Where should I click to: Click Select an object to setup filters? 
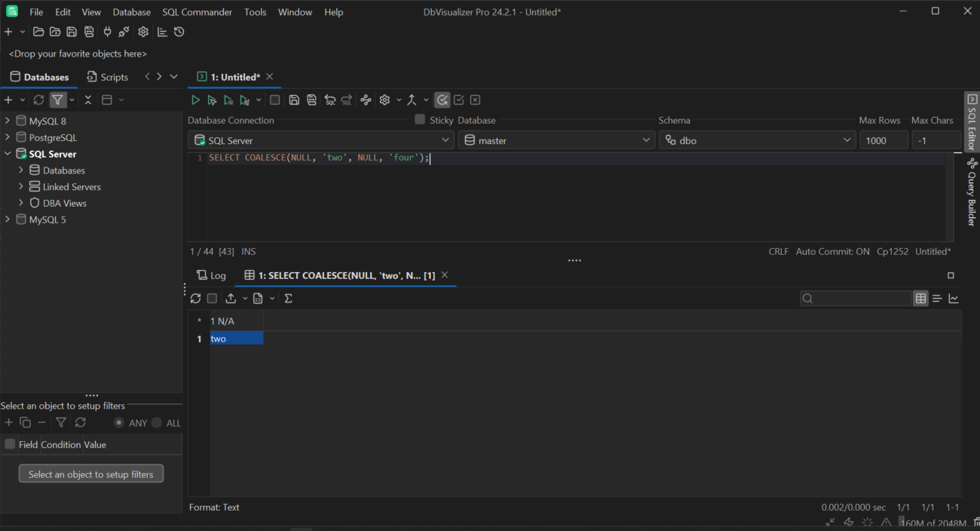[x=90, y=473]
